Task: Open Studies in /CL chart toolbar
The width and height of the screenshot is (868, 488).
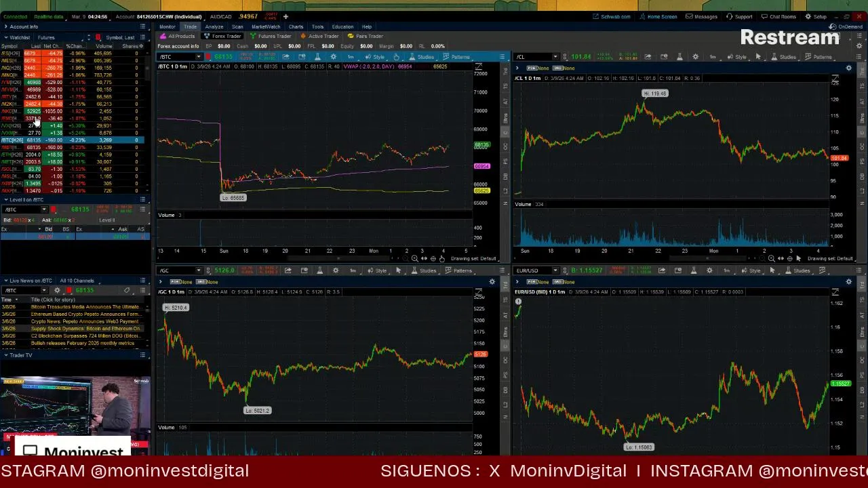Action: coord(783,57)
